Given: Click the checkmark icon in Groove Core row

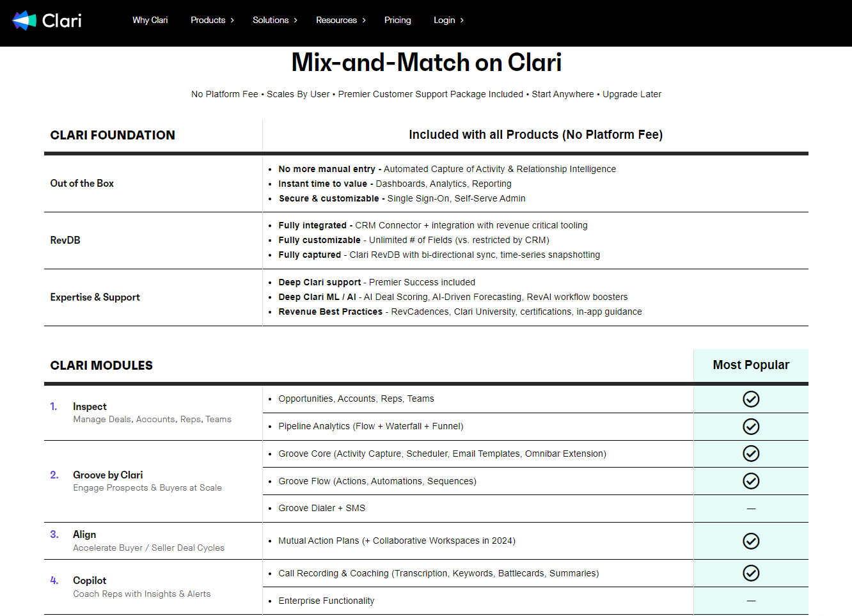Looking at the screenshot, I should click(x=751, y=454).
